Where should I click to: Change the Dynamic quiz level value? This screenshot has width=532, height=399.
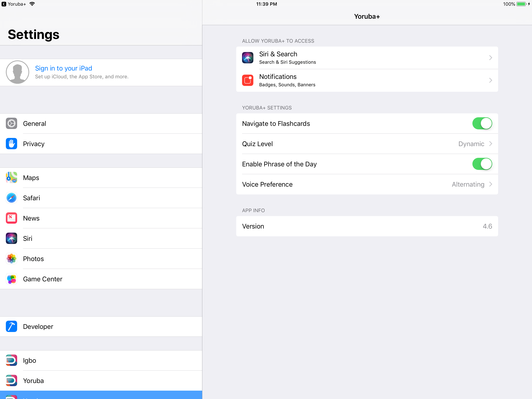[471, 144]
